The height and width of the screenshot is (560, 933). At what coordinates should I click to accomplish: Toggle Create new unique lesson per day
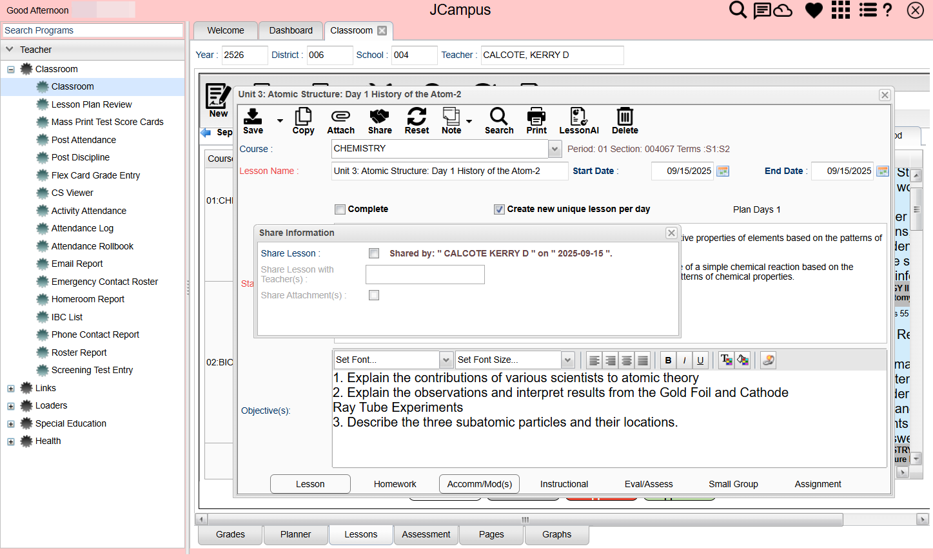[x=499, y=209]
